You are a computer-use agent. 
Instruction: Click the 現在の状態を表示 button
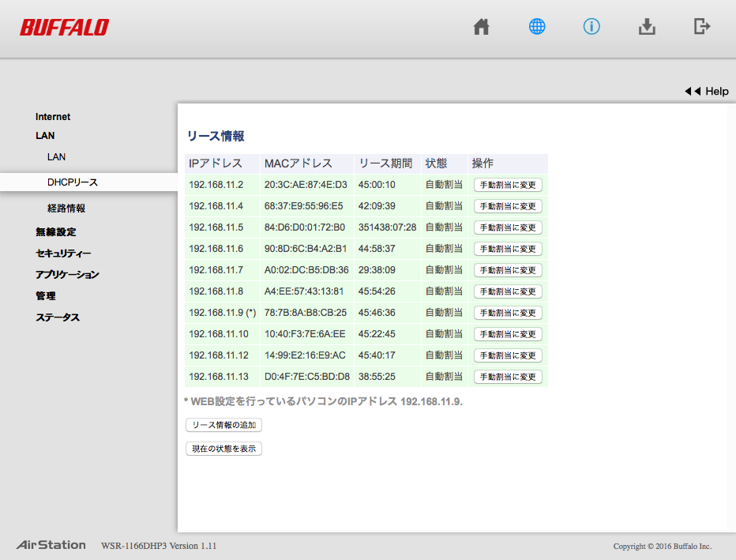click(224, 449)
